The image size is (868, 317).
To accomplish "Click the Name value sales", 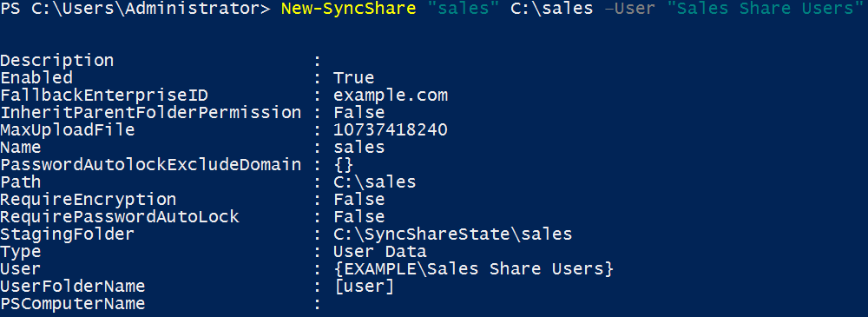I will pyautogui.click(x=358, y=148).
